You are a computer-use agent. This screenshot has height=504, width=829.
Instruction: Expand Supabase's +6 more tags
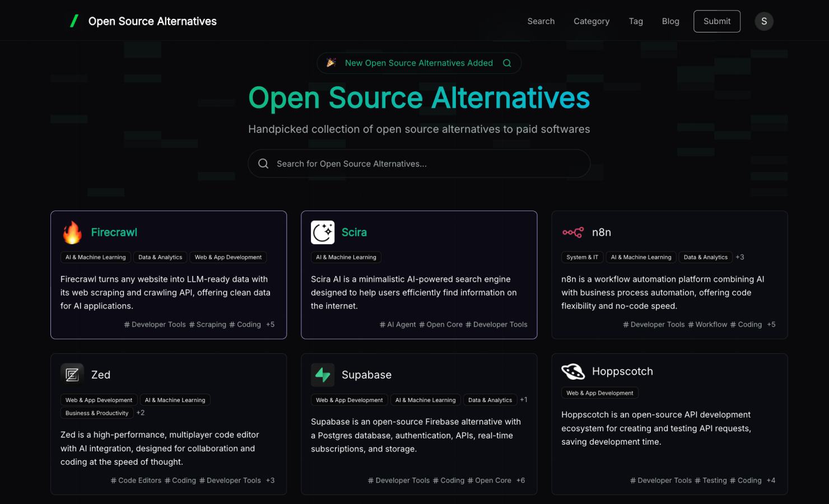point(521,480)
